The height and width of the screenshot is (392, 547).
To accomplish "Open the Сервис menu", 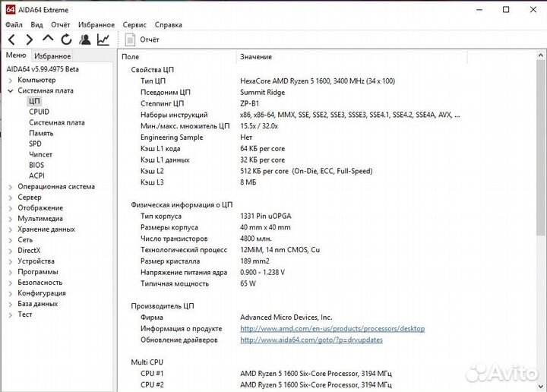I will [134, 25].
